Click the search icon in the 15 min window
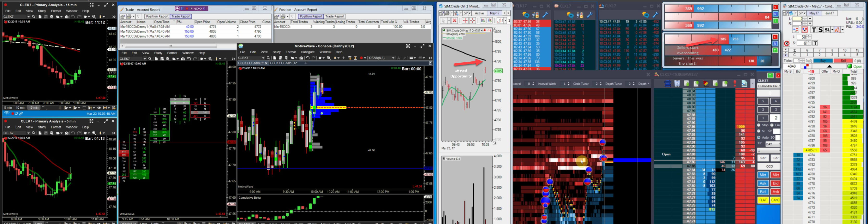Image resolution: width=868 pixels, height=224 pixels. [x=34, y=17]
